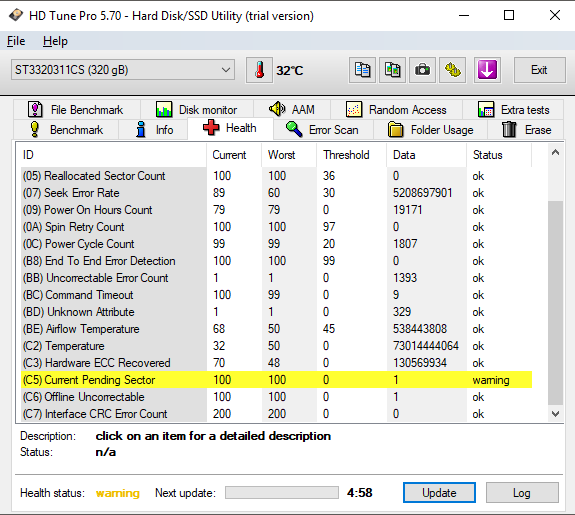This screenshot has height=515, width=575.
Task: Click the data value 130569934
Action: click(420, 363)
